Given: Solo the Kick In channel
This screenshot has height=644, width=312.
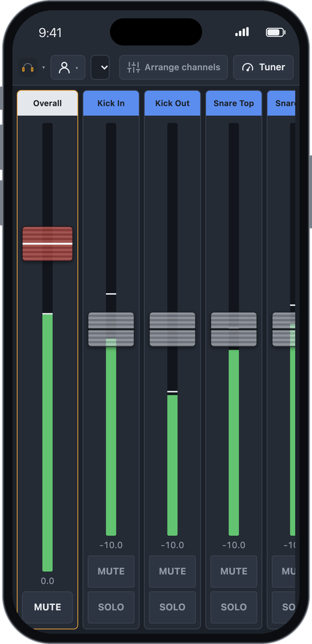Looking at the screenshot, I should point(111,607).
